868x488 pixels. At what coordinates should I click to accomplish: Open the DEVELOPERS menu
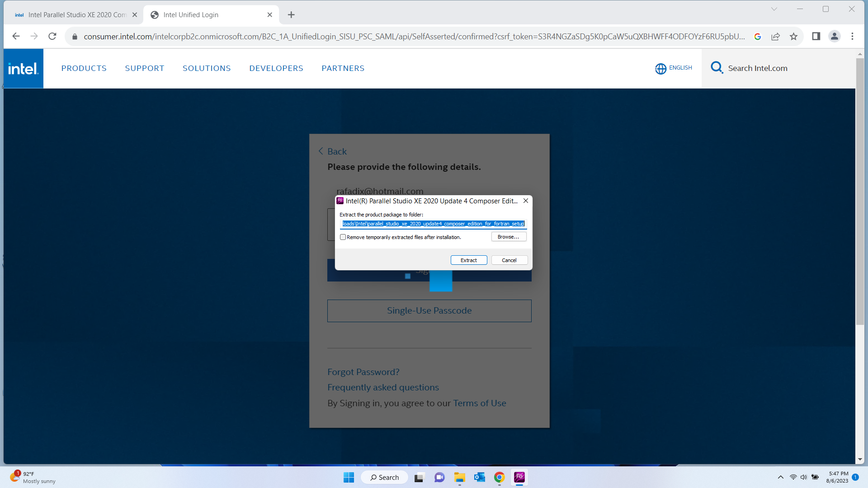[276, 68]
